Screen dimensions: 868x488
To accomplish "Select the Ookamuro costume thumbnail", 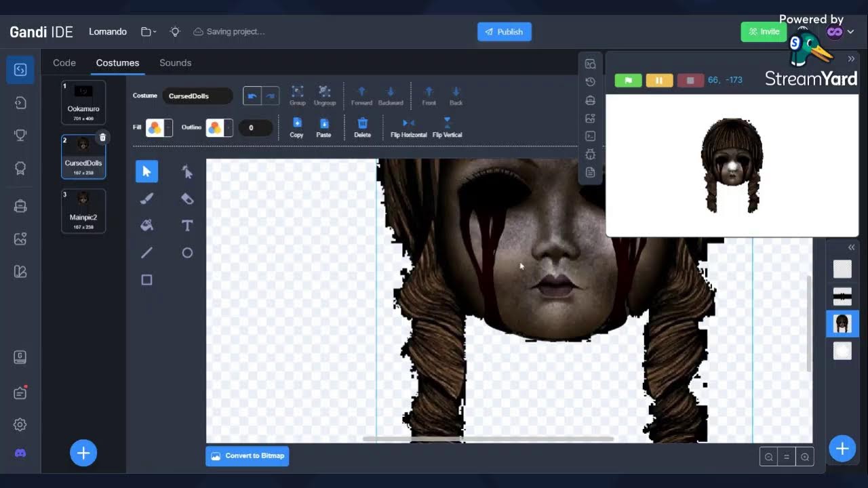I will point(83,102).
